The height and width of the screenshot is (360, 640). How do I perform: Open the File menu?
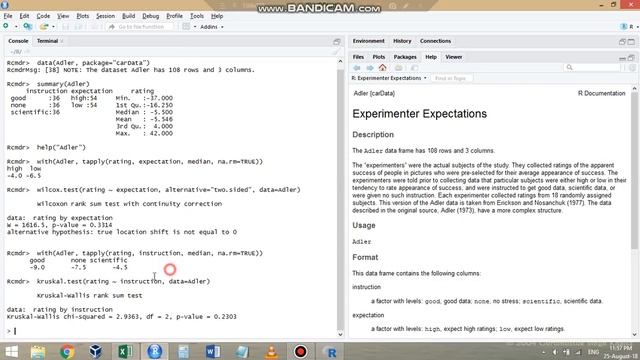tap(8, 16)
